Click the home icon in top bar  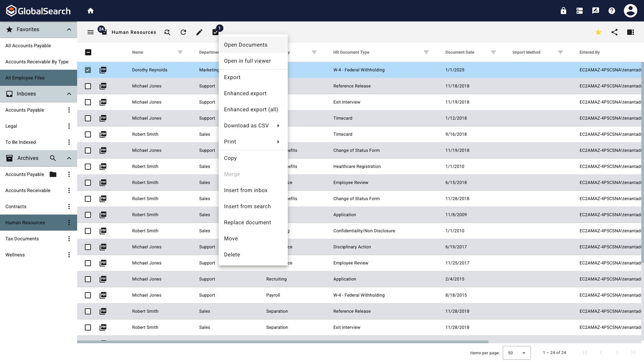click(x=91, y=11)
